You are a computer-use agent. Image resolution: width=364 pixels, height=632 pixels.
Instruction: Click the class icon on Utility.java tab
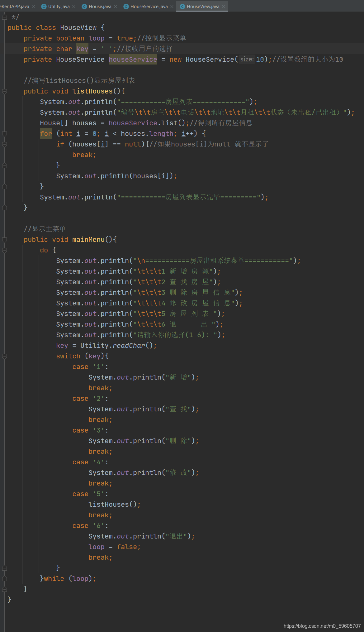[x=44, y=7]
